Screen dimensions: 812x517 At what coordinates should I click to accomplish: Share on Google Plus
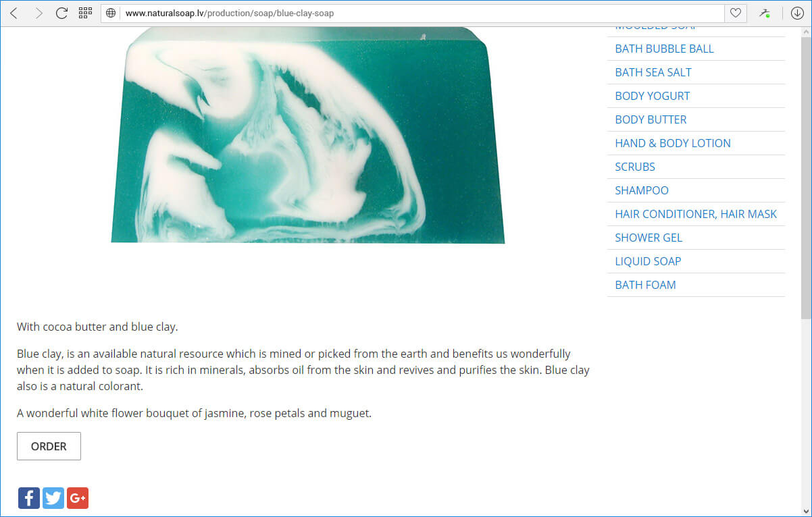pyautogui.click(x=78, y=498)
